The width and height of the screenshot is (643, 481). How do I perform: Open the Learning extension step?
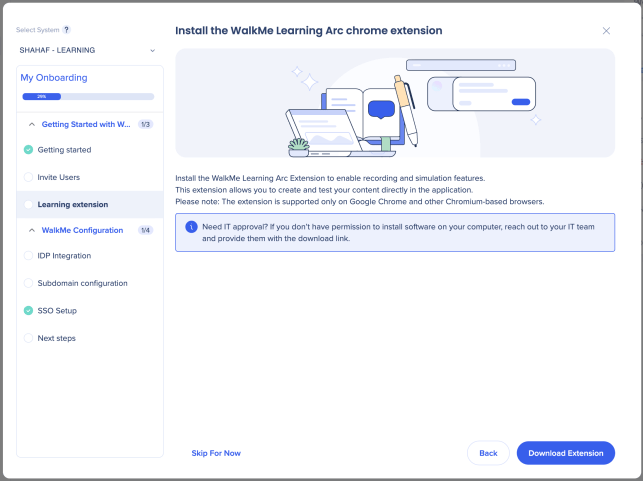[90, 204]
